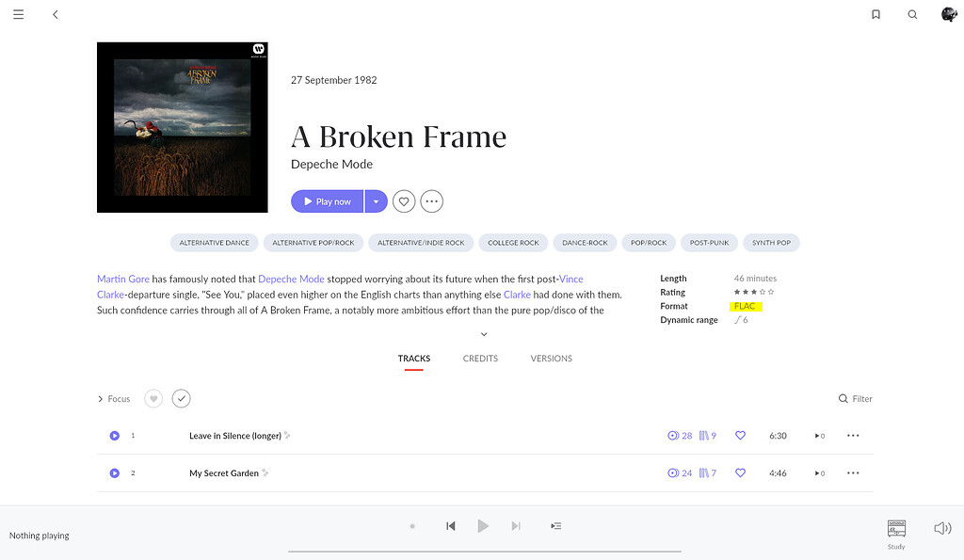Open more options for My Secret Garden

(853, 473)
